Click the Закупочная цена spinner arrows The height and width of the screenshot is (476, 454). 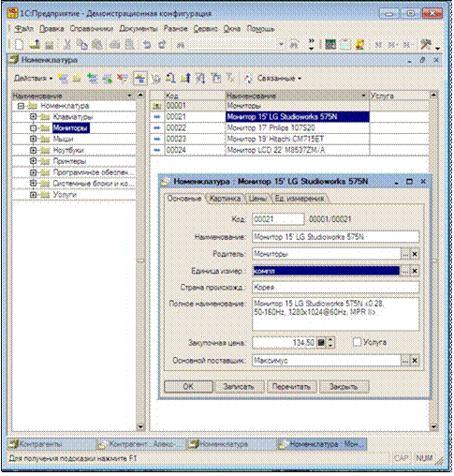click(x=330, y=343)
